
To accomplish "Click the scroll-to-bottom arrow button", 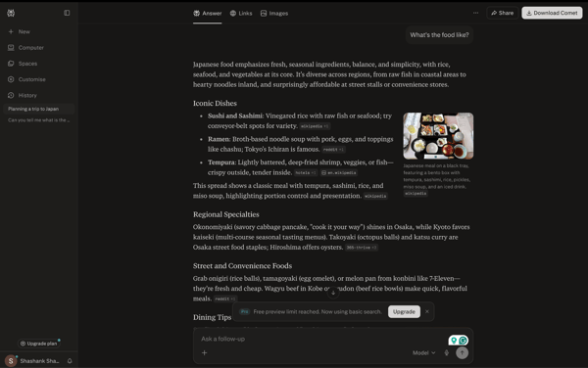I will pos(333,293).
